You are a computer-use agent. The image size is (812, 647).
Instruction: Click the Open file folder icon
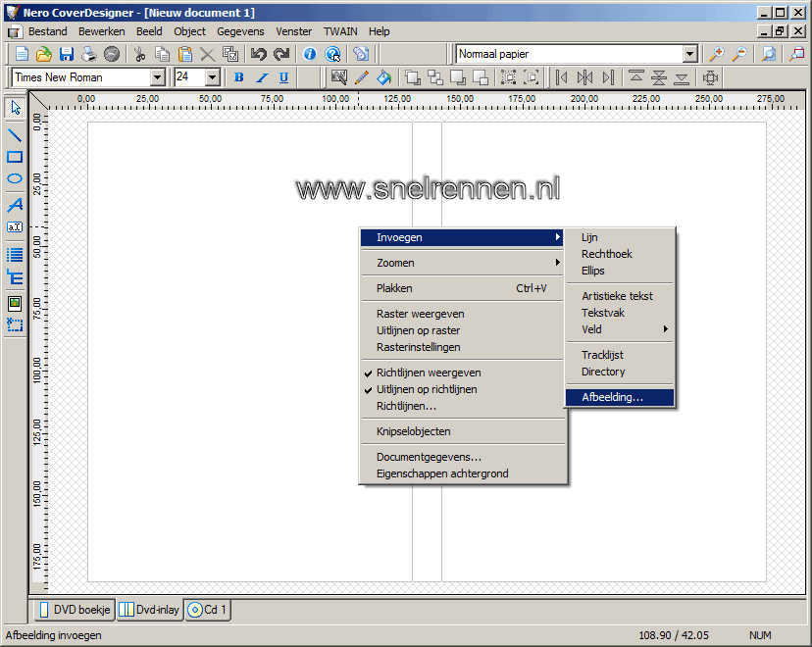(x=44, y=54)
